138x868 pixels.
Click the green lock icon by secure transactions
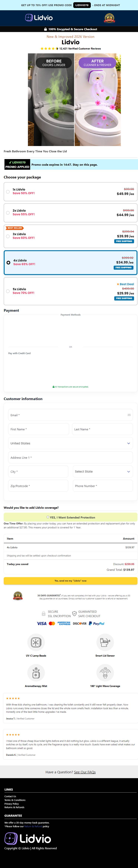[x=54, y=387]
